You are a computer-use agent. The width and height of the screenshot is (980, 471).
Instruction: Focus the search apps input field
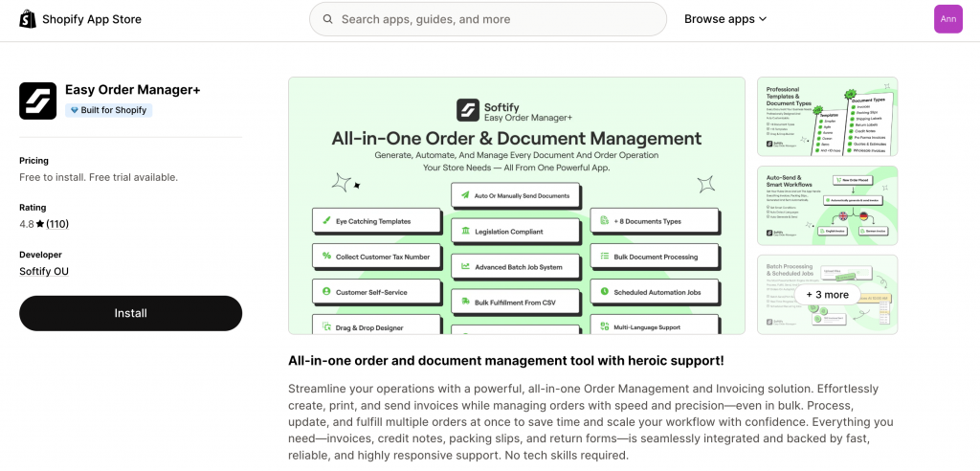click(x=487, y=19)
